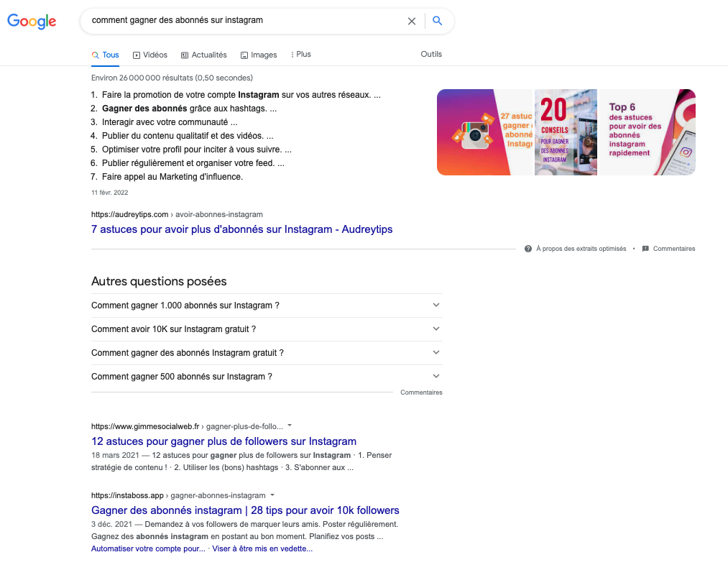Expand "Comment gagner 1.000 abonnés sur Instagram ?"
This screenshot has height=570, width=728.
tap(267, 305)
